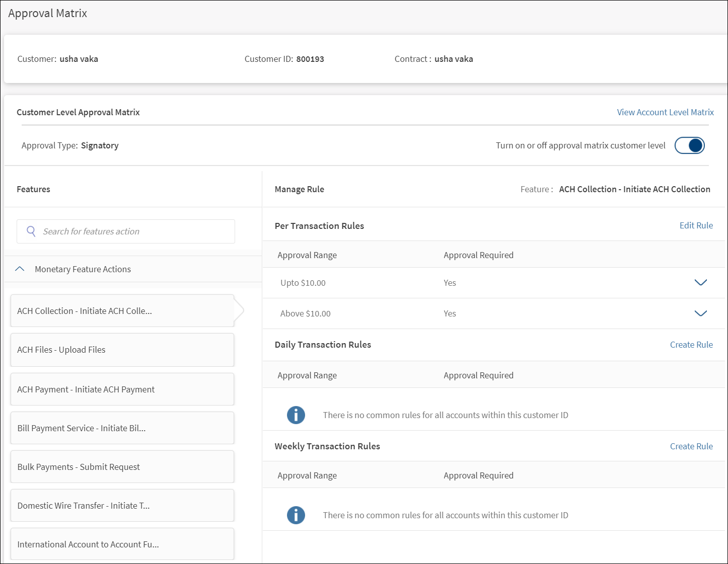Expand the Upto $10.00 rule row
This screenshot has height=564, width=728.
pyautogui.click(x=700, y=283)
